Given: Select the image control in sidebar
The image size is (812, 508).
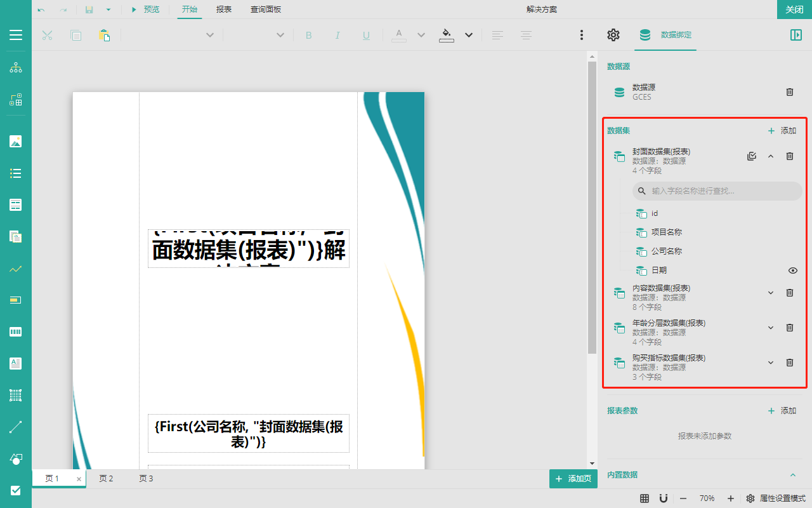Looking at the screenshot, I should click(x=16, y=141).
